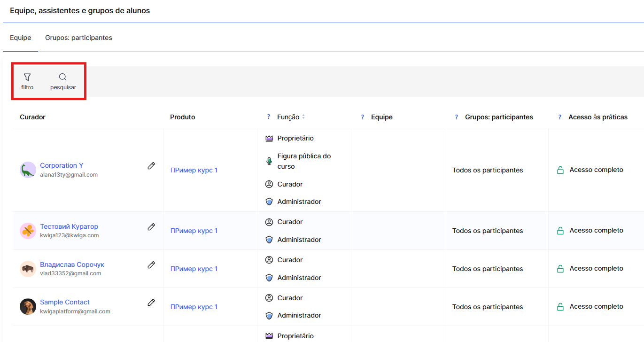Show help tooltip for Acesso às práticas
Viewport: 644px width, 342px height.
(x=560, y=117)
